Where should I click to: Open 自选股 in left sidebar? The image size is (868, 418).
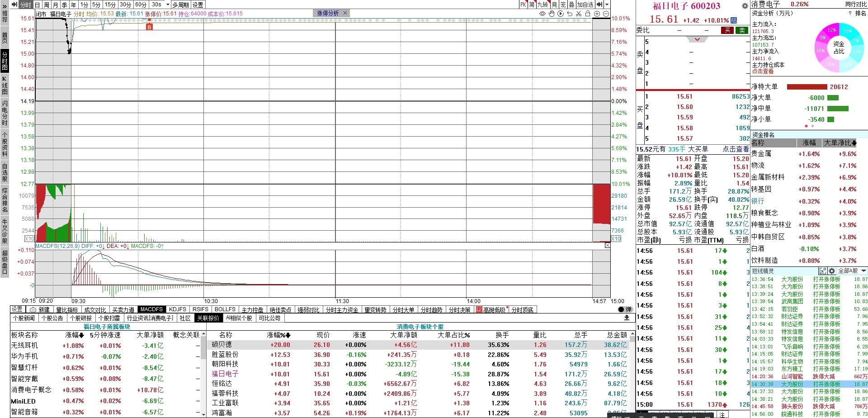(5, 172)
